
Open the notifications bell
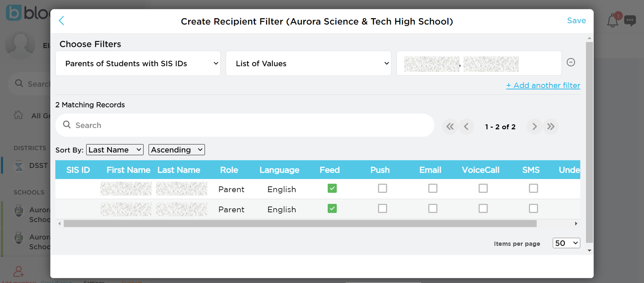[613, 21]
